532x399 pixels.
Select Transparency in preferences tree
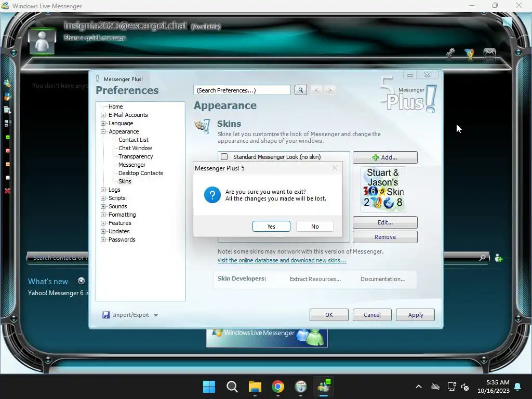click(x=136, y=156)
